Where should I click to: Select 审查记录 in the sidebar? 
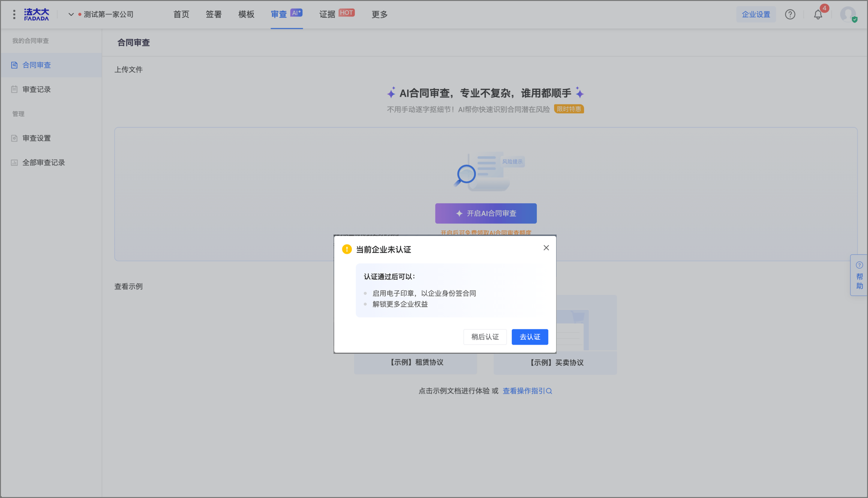coord(37,89)
